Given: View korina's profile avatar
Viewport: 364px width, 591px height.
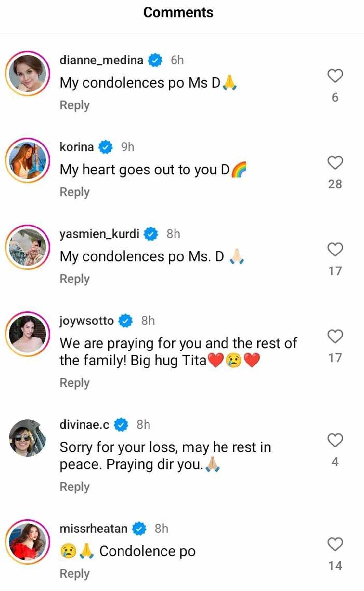Looking at the screenshot, I should 28,160.
